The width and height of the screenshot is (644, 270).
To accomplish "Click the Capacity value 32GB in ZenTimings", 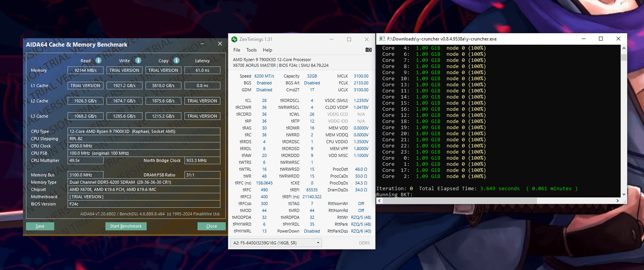I will pos(312,76).
